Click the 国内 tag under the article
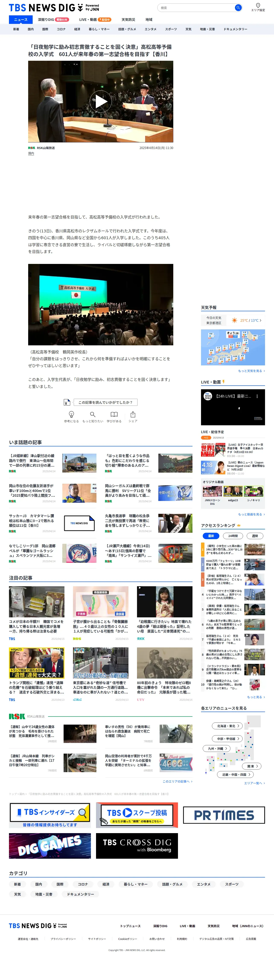Screen dimensions: 274x980 (31, 153)
